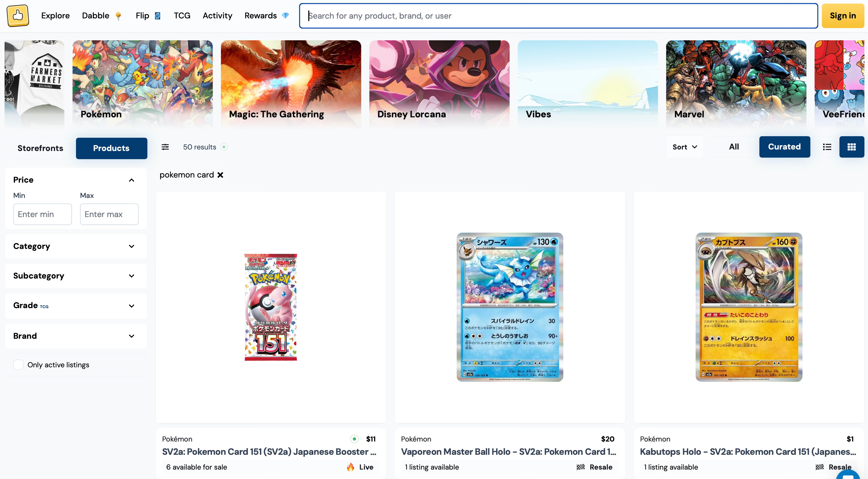Image resolution: width=868 pixels, height=479 pixels.
Task: Click 1 listing available under Kabutops
Action: point(671,467)
